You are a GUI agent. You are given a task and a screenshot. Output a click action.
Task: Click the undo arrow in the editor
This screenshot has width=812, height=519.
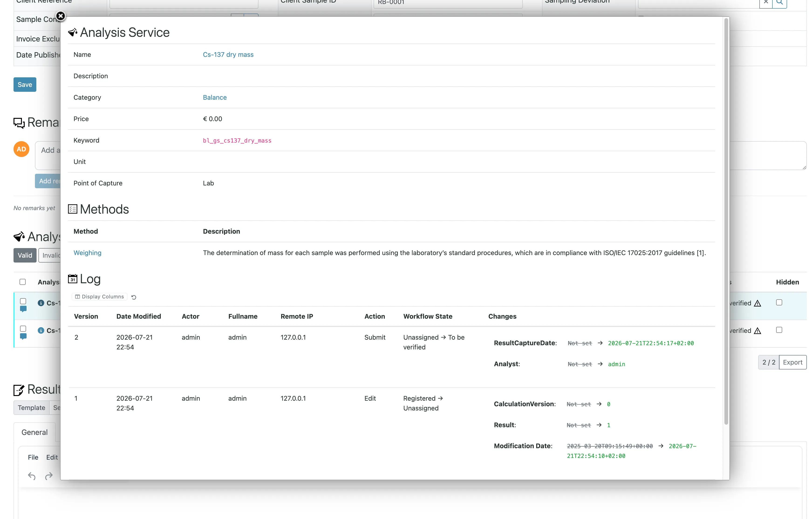(32, 476)
